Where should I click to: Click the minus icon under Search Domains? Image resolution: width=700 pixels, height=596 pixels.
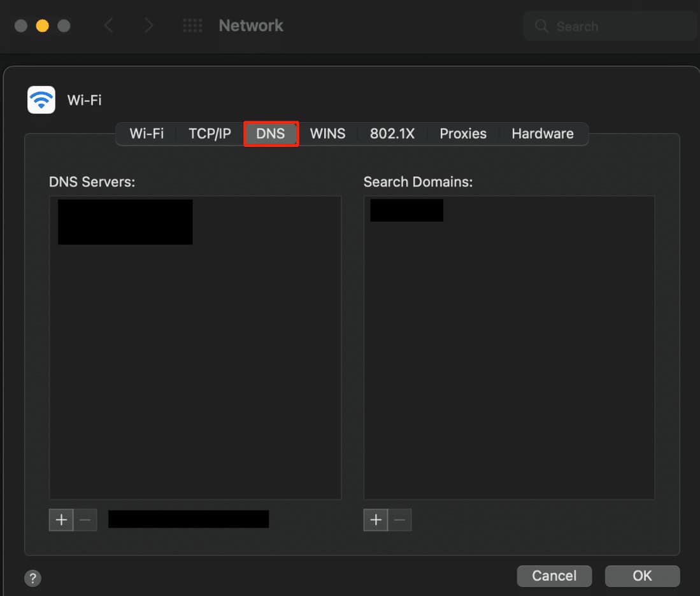click(x=400, y=520)
